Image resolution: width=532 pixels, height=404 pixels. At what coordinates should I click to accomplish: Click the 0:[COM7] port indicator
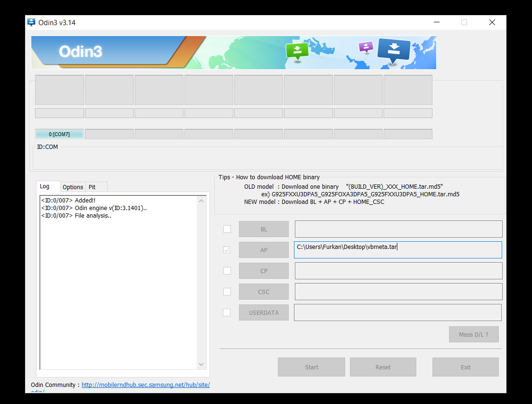tap(59, 134)
